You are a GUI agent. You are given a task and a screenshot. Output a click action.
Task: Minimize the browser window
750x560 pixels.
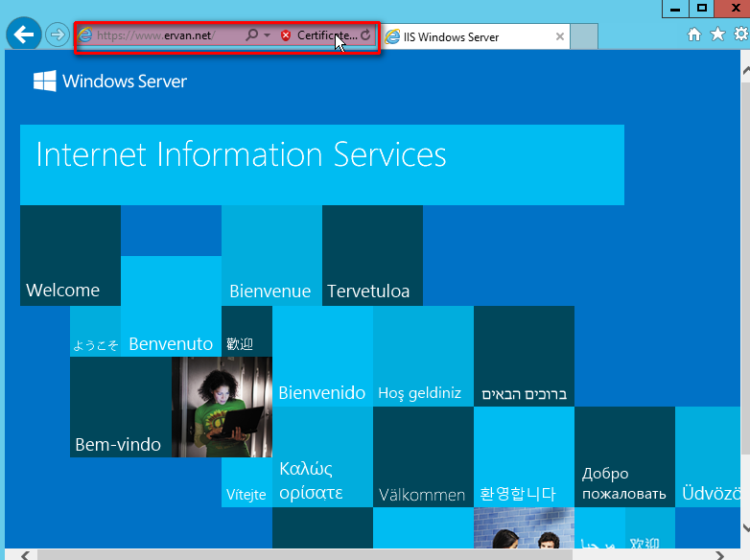pos(675,9)
